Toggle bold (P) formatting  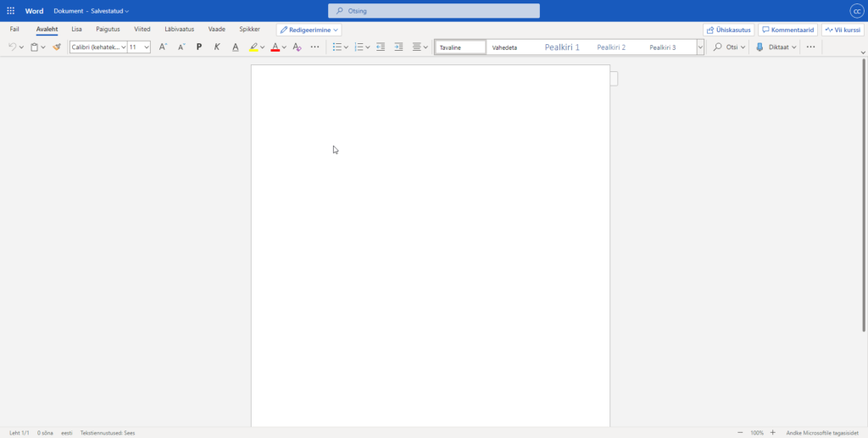click(x=199, y=47)
